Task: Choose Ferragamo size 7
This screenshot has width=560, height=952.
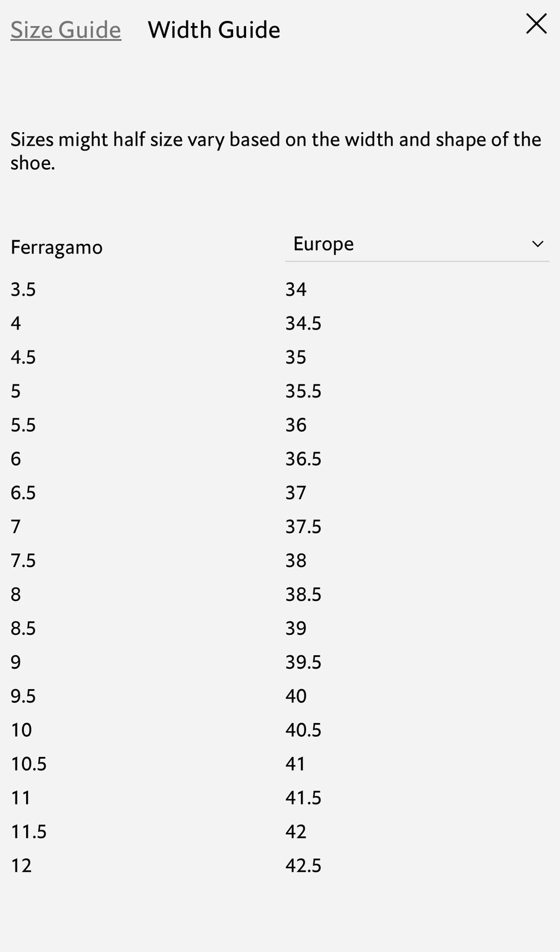Action: click(x=16, y=527)
